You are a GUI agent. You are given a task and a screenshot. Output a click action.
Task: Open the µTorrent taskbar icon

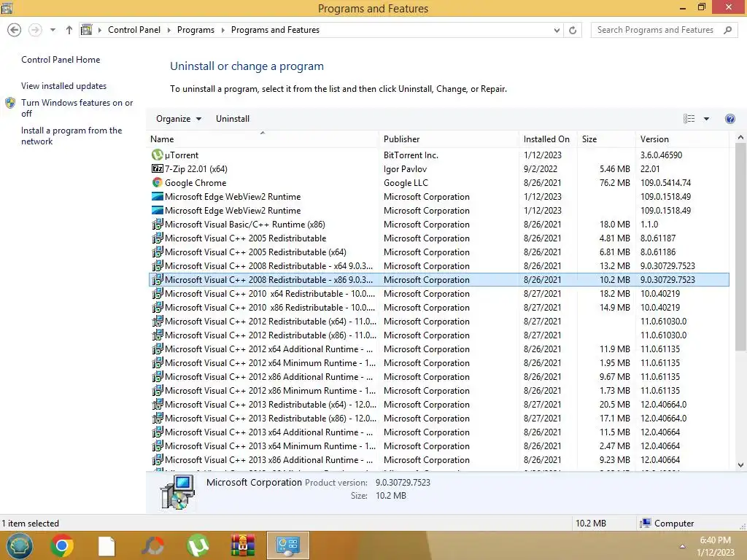tap(198, 545)
